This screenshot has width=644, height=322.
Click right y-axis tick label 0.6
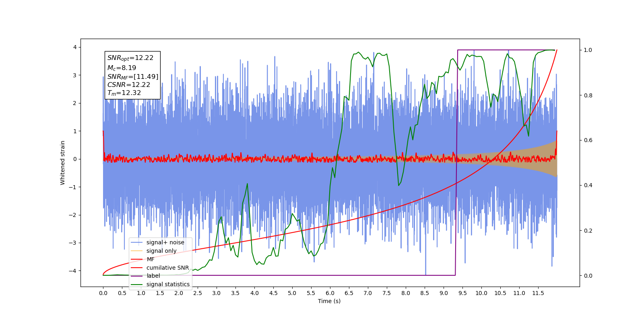(x=588, y=140)
